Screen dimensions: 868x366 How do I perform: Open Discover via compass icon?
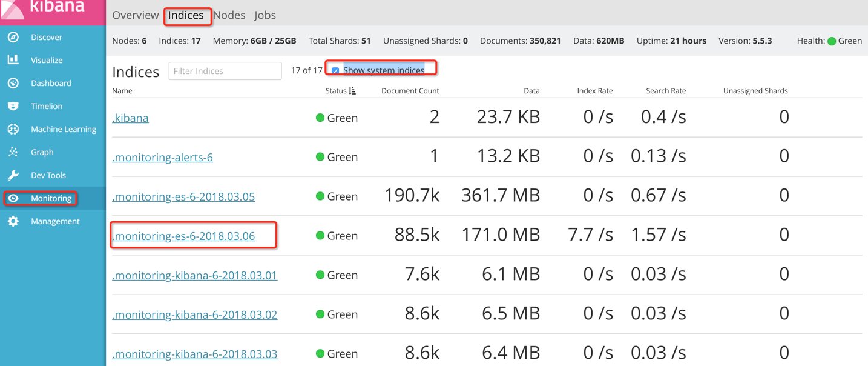(x=13, y=37)
